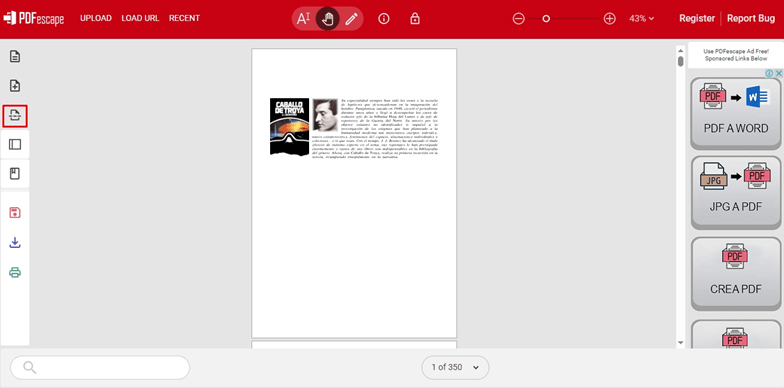784x388 pixels.
Task: Click the PDFescape logo
Action: 34,18
